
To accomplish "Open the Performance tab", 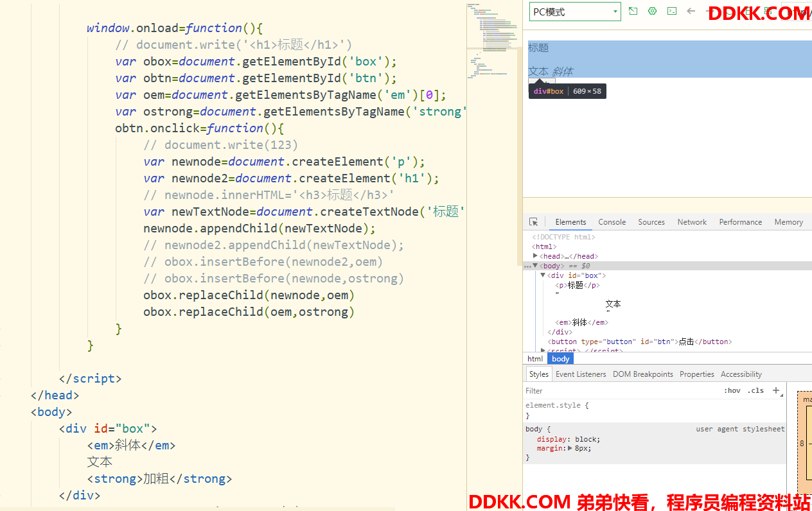I will [x=740, y=222].
